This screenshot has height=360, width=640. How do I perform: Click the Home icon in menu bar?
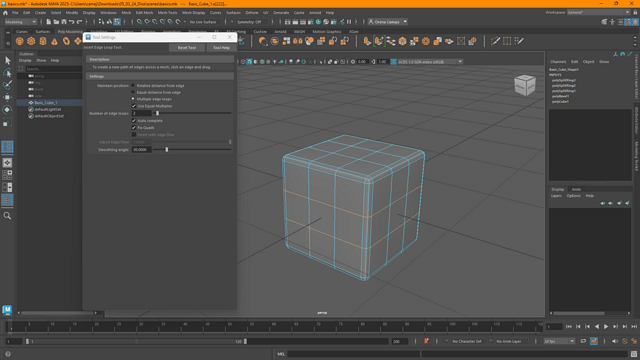click(x=5, y=13)
